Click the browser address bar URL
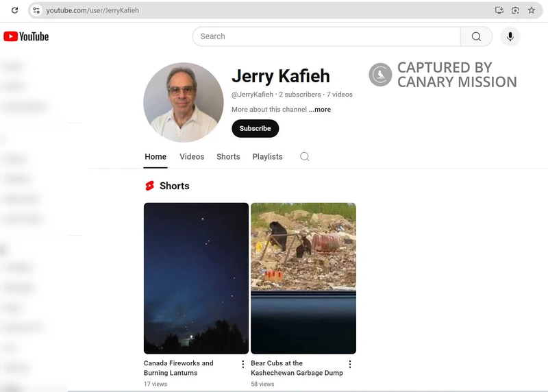 92,10
